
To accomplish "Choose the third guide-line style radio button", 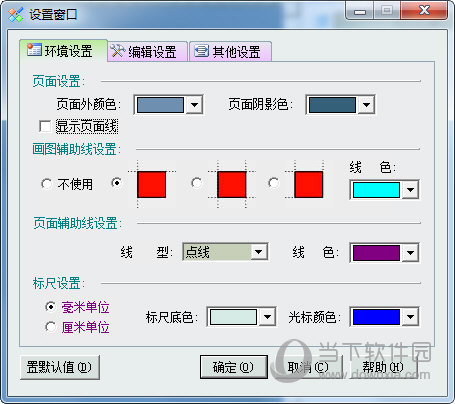I will point(274,182).
